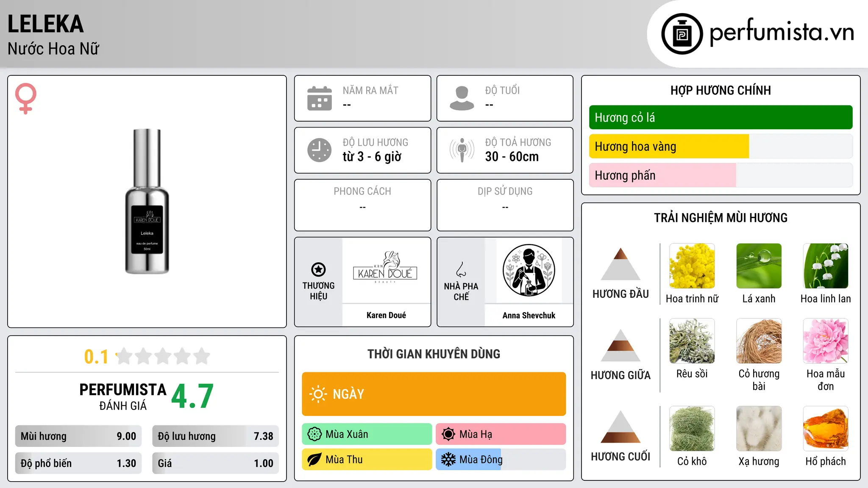This screenshot has width=868, height=488.
Task: Click the pink female gender symbol
Action: [x=25, y=99]
